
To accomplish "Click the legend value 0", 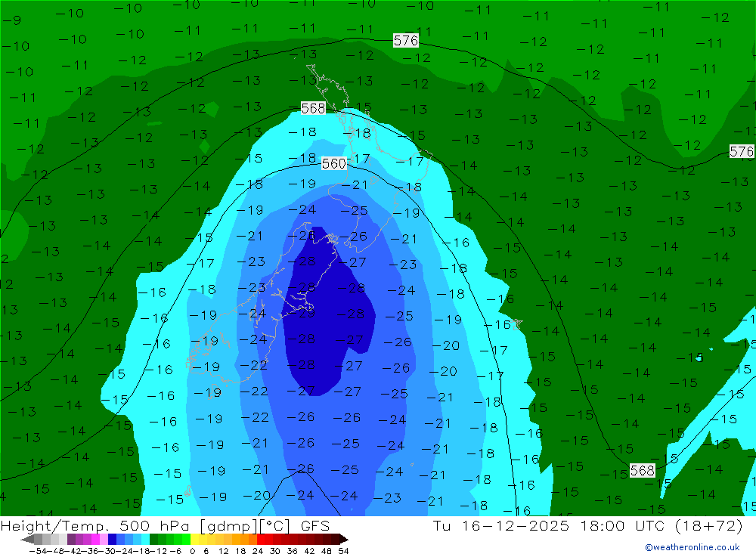I will [x=192, y=551].
